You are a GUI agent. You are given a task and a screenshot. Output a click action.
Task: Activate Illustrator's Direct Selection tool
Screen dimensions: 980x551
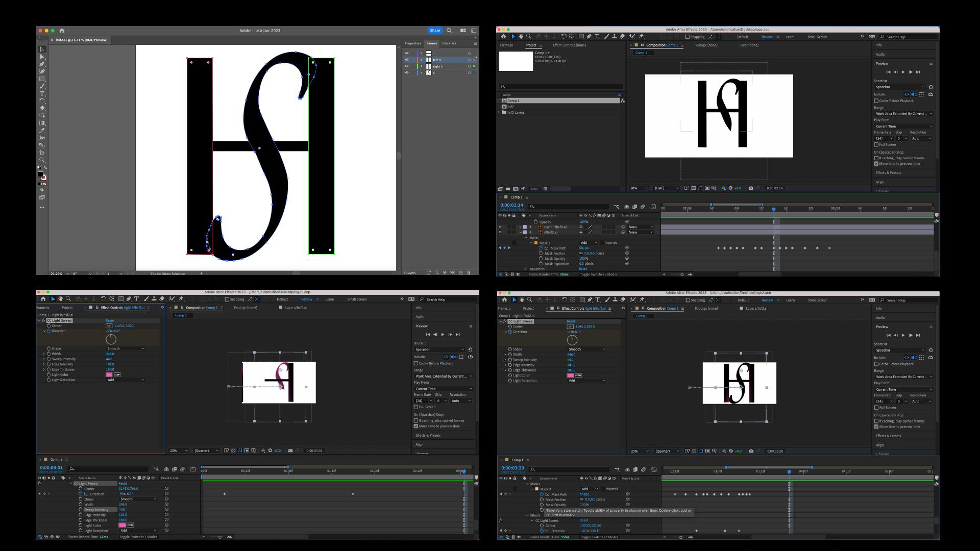tap(42, 57)
